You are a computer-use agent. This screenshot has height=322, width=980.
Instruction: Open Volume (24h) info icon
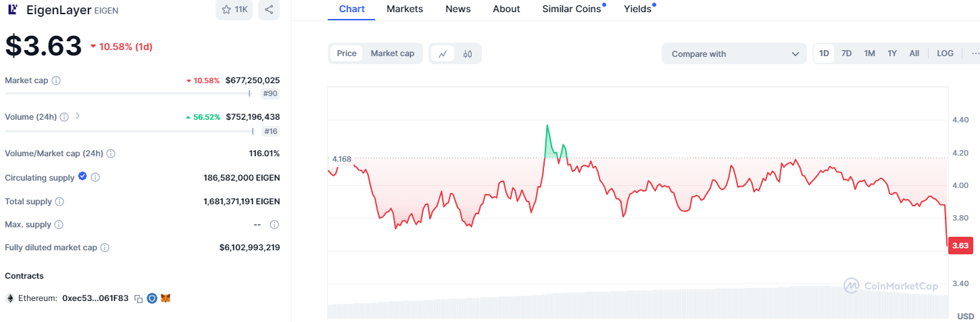click(64, 117)
